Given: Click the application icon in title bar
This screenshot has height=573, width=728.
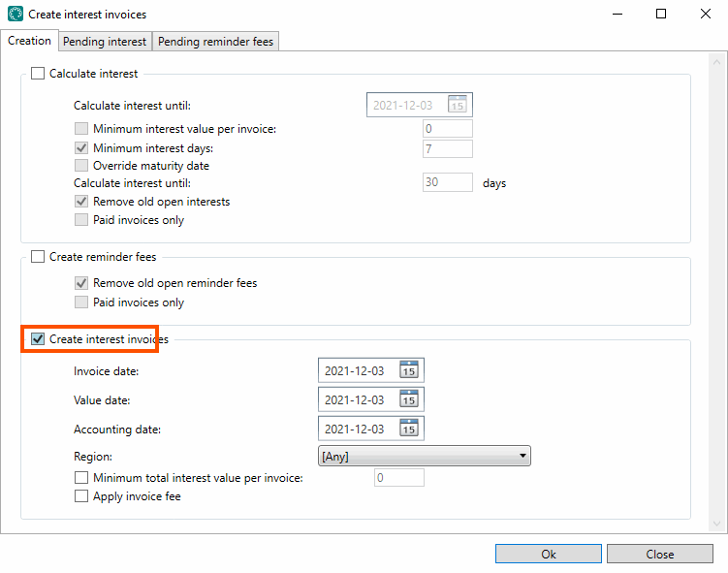Looking at the screenshot, I should click(x=15, y=15).
